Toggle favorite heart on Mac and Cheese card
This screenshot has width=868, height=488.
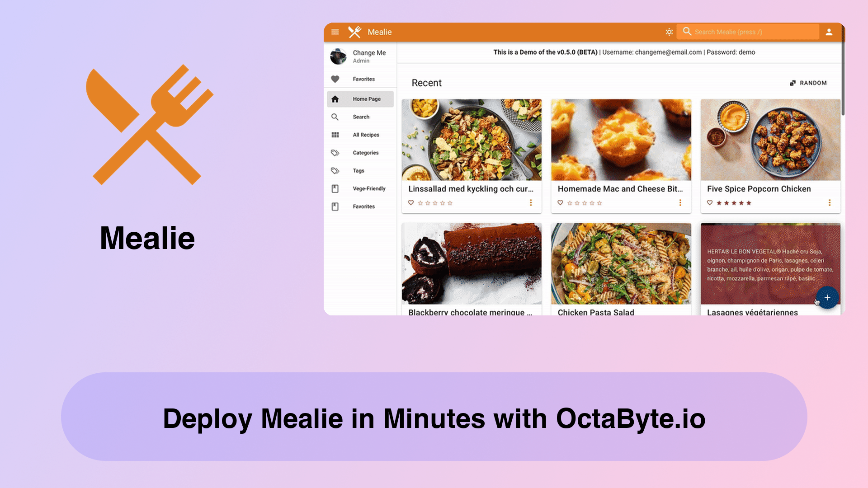coord(561,202)
